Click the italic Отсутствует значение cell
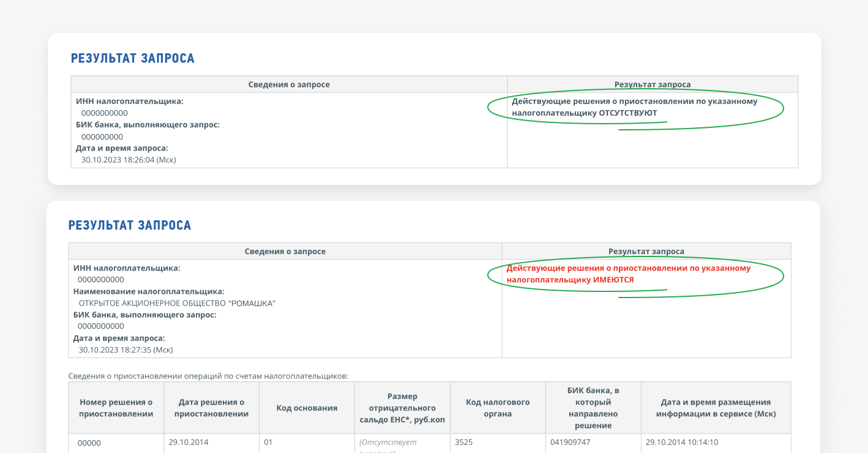 [388, 442]
